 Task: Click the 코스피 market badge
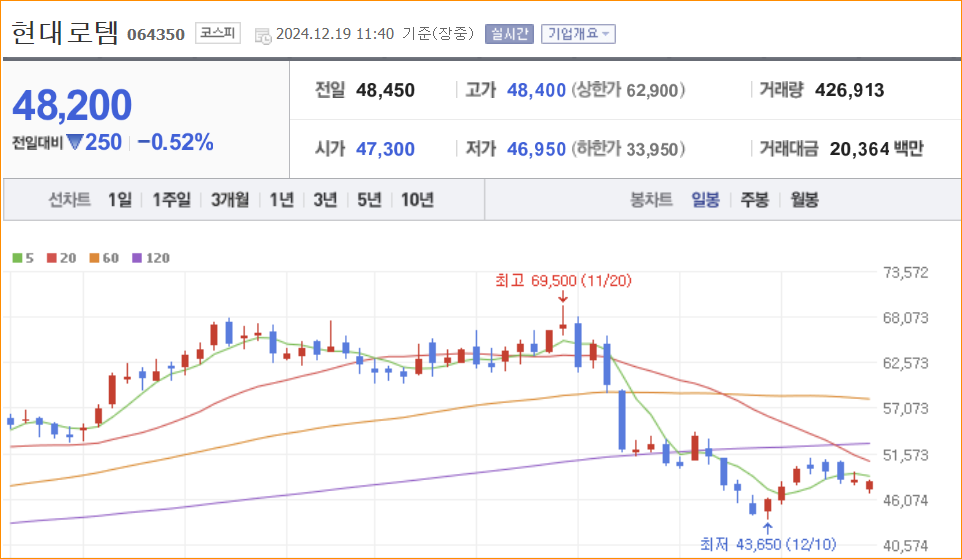[x=218, y=33]
